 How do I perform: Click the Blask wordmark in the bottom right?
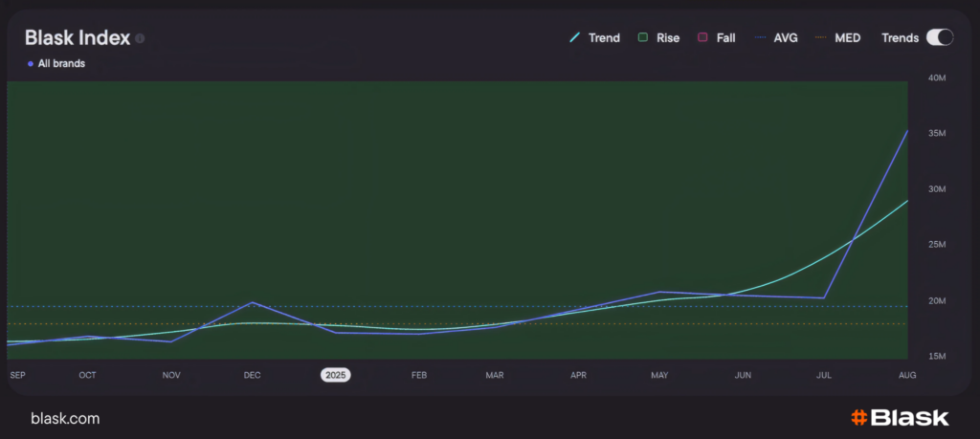click(x=910, y=418)
